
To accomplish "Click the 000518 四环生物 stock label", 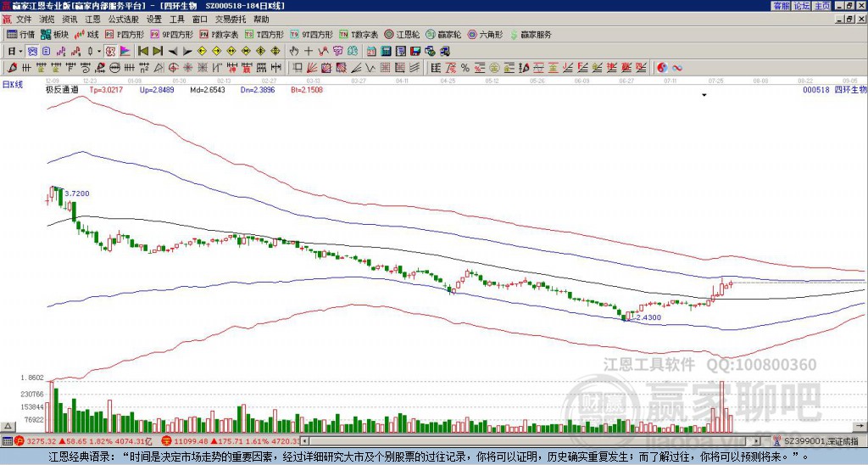I will tap(834, 89).
